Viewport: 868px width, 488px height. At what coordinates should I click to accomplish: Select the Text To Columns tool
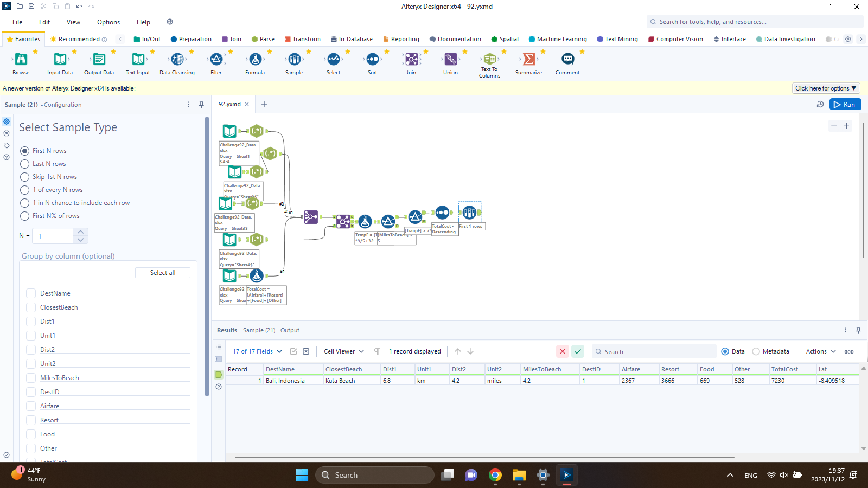[489, 60]
